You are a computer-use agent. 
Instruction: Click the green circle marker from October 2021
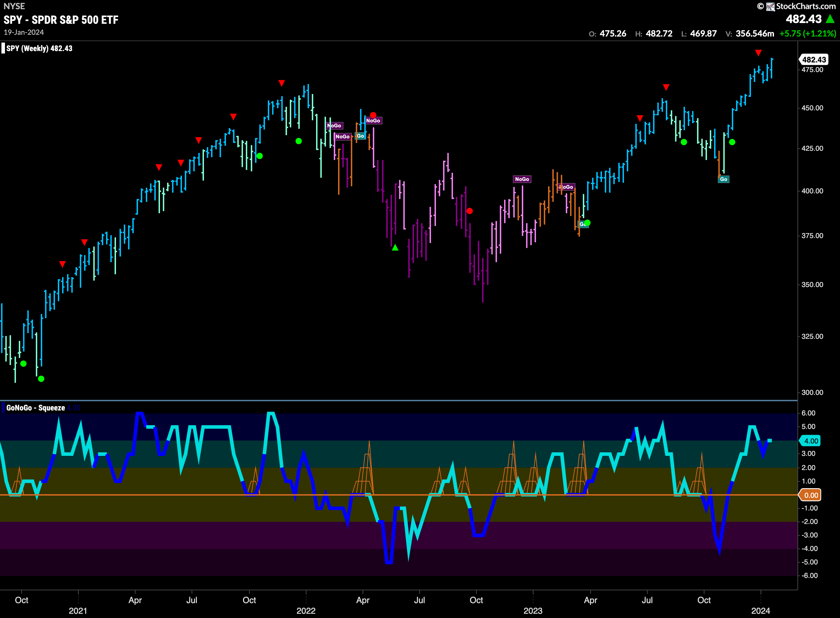pos(260,156)
